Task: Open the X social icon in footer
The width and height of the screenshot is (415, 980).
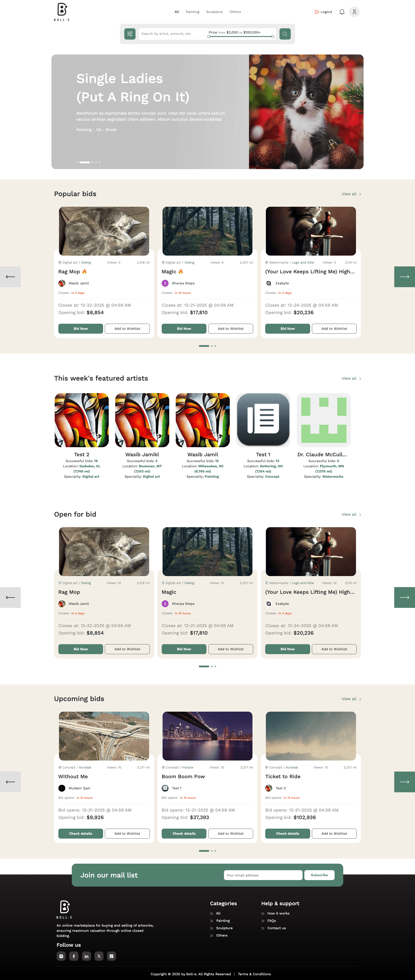Action: tap(99, 956)
